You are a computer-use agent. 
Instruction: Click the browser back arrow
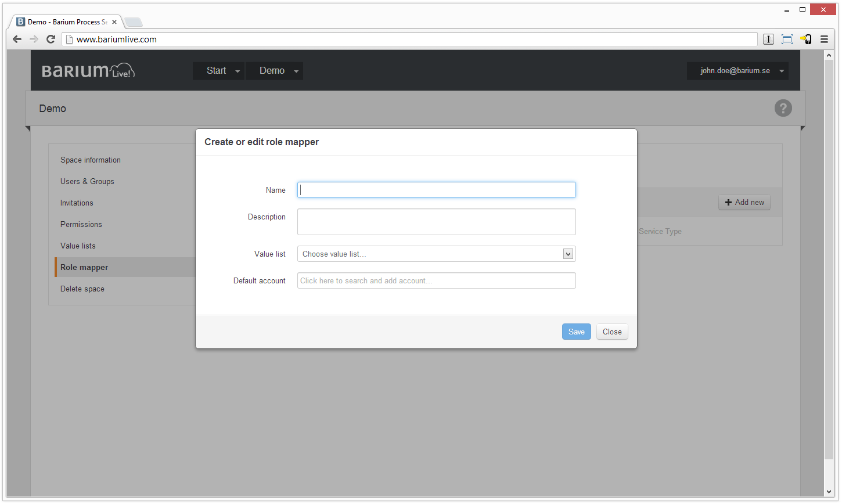17,39
